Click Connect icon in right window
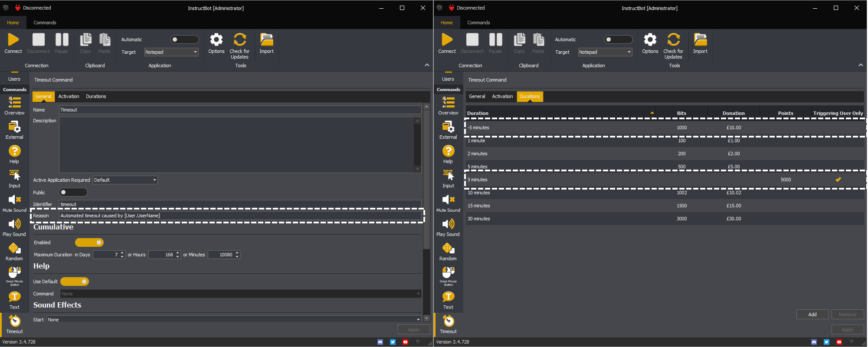This screenshot has width=868, height=347. coord(447,40)
